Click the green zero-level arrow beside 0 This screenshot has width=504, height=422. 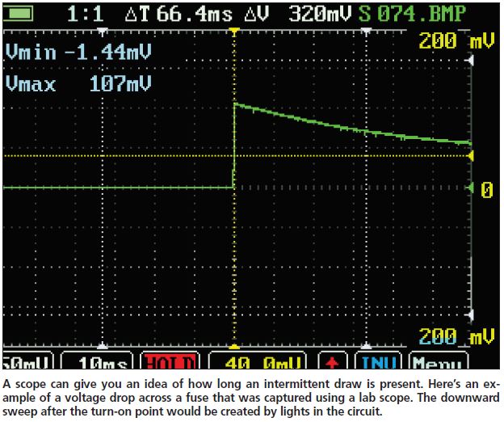point(470,188)
